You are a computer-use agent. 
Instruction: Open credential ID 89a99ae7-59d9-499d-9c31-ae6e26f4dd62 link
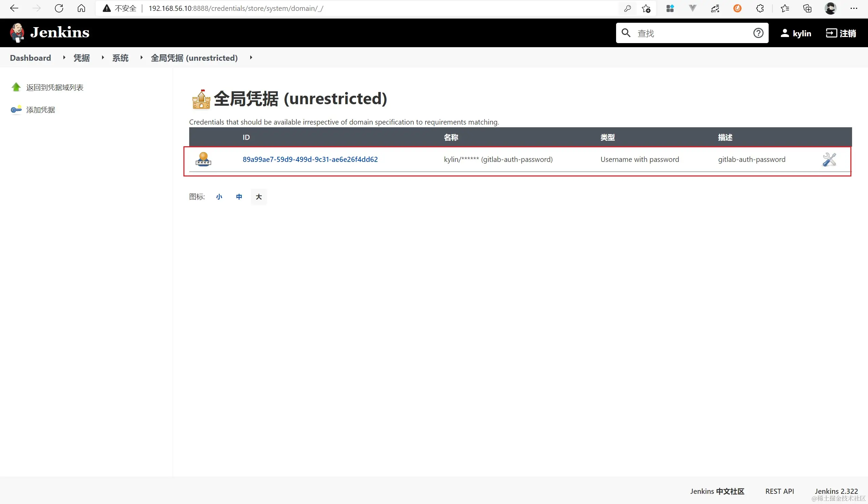[310, 159]
